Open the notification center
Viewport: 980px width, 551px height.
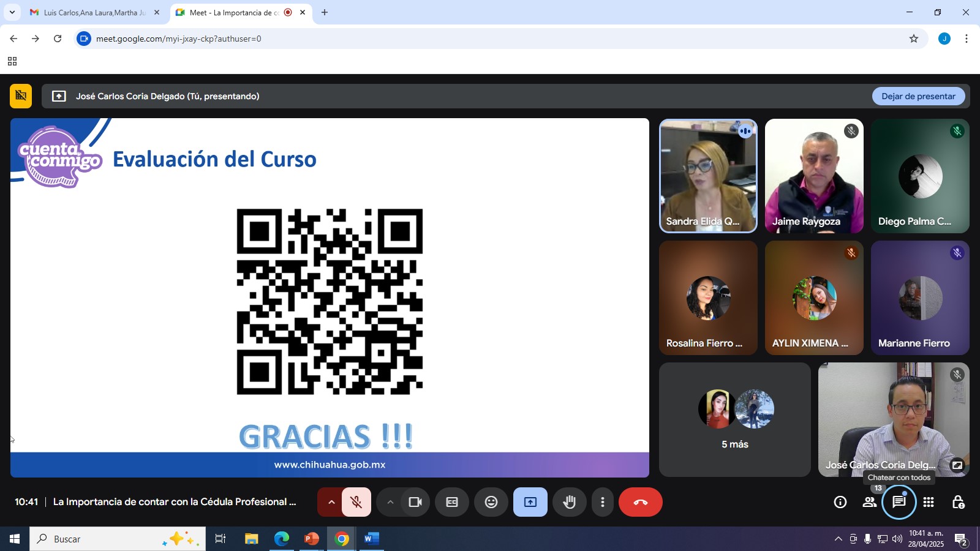point(961,539)
